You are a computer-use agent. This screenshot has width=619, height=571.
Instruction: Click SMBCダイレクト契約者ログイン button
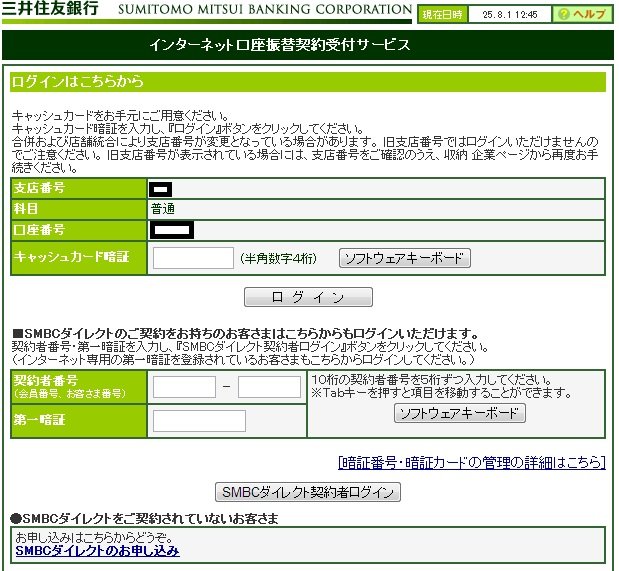pyautogui.click(x=308, y=492)
